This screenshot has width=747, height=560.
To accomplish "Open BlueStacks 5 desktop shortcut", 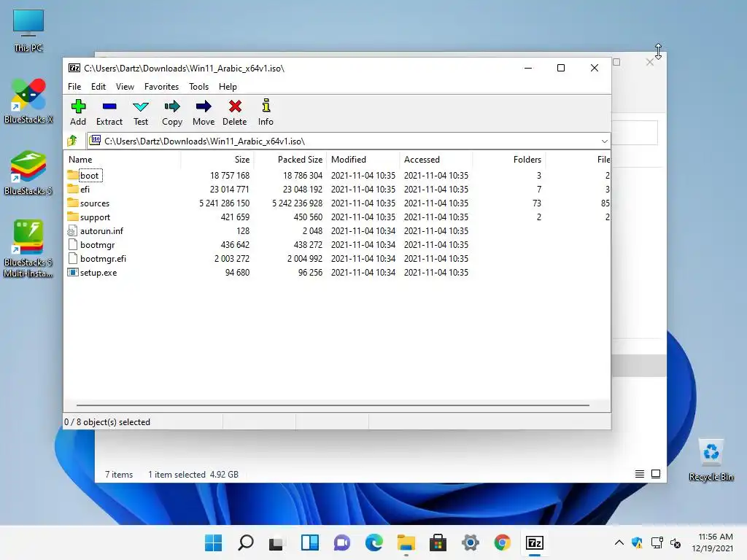I will [28, 174].
